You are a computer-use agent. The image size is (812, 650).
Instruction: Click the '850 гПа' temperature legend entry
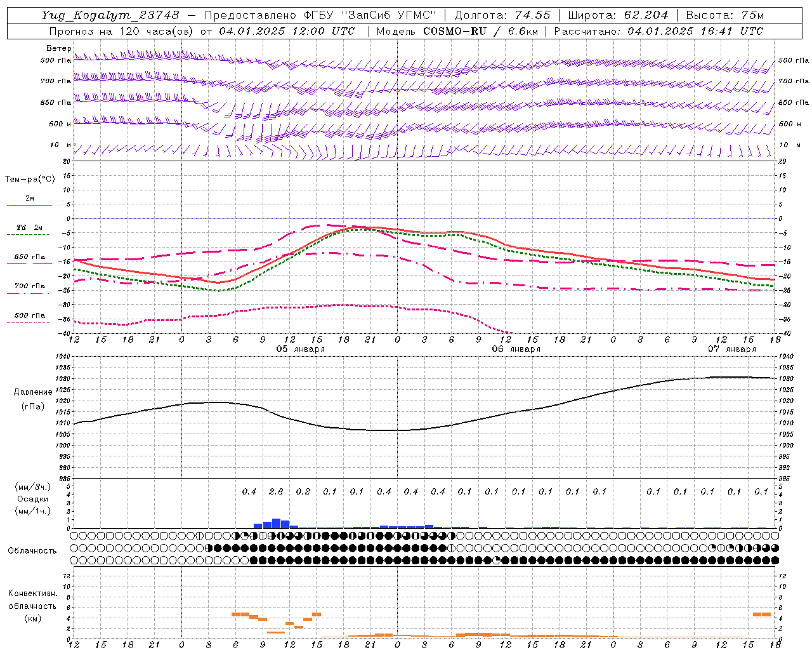coord(30,257)
